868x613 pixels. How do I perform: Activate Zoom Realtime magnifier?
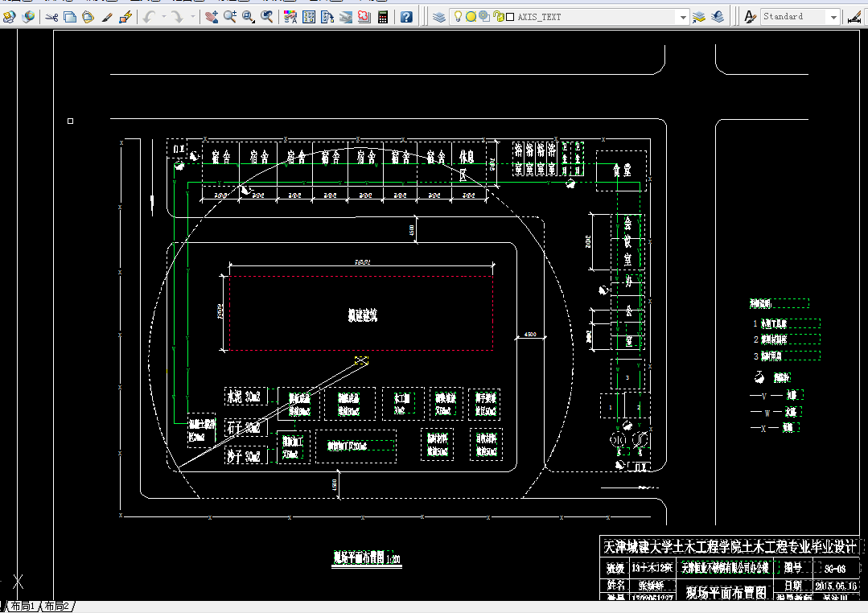230,17
